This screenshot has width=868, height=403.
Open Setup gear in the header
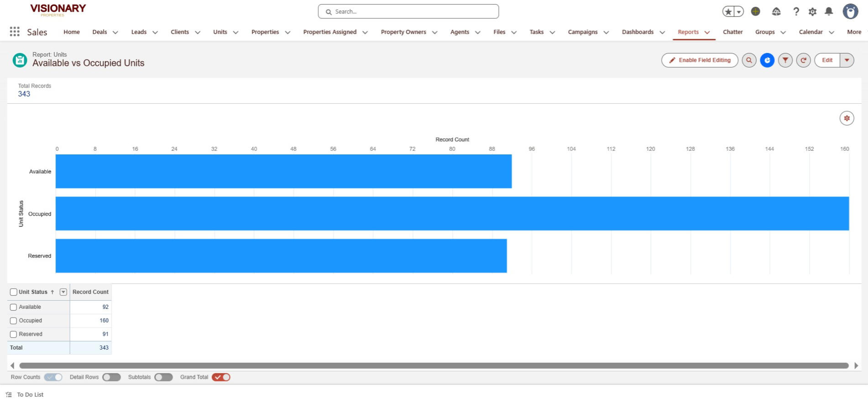[812, 12]
